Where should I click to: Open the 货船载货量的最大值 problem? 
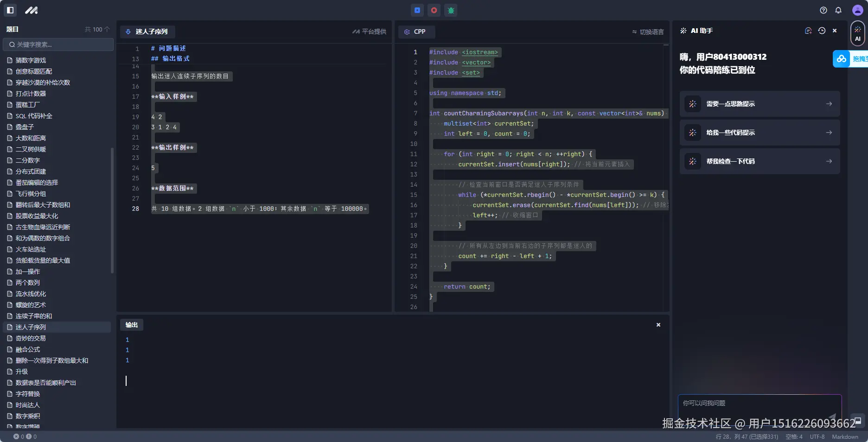point(57,260)
